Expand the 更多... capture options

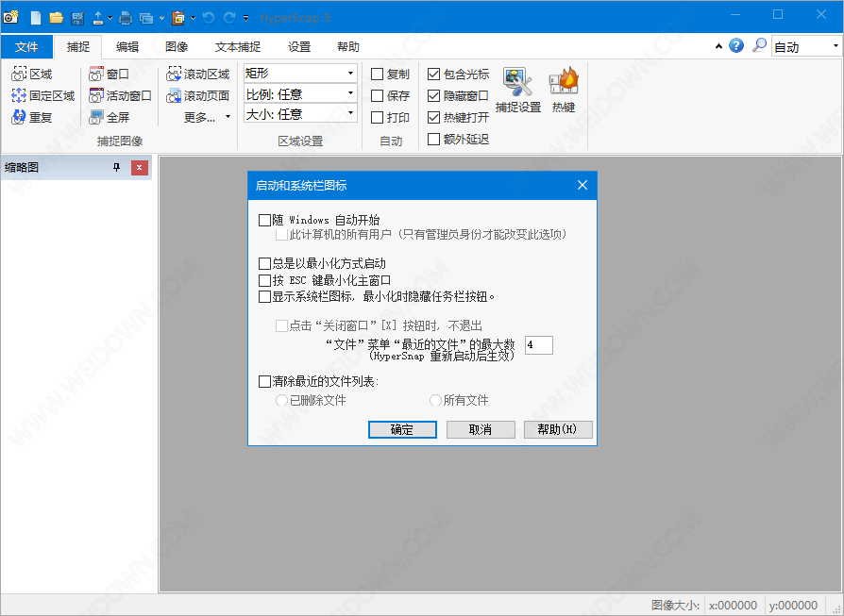[207, 117]
